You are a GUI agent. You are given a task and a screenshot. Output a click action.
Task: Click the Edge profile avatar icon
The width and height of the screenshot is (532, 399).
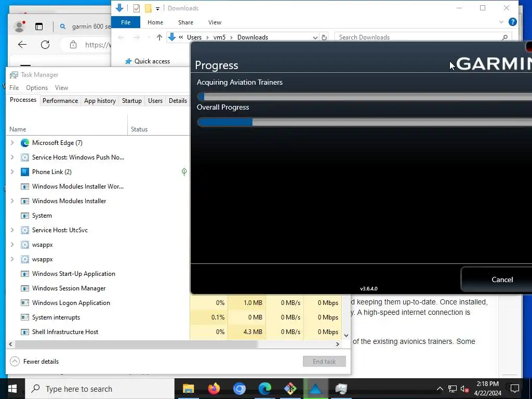point(19,26)
